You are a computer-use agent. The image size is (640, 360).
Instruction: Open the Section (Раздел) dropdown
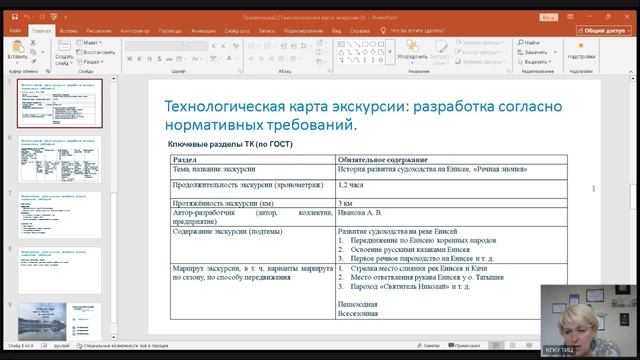pyautogui.click(x=90, y=62)
